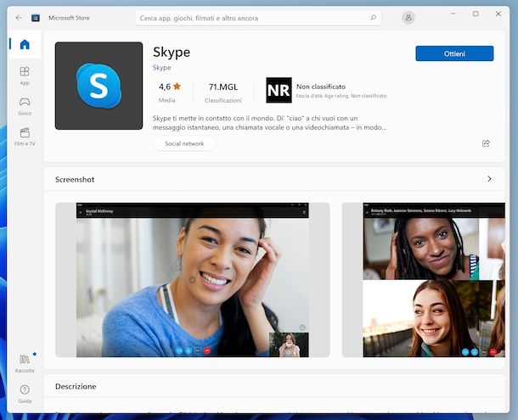Click the search magnifier icon

click(373, 18)
